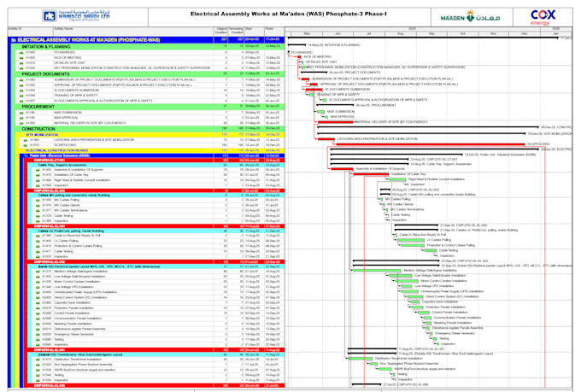This screenshot has height=392, width=581.
Task: Click the red MATERIAL DELIVERY AT SITE Gantt bar
Action: point(335,122)
